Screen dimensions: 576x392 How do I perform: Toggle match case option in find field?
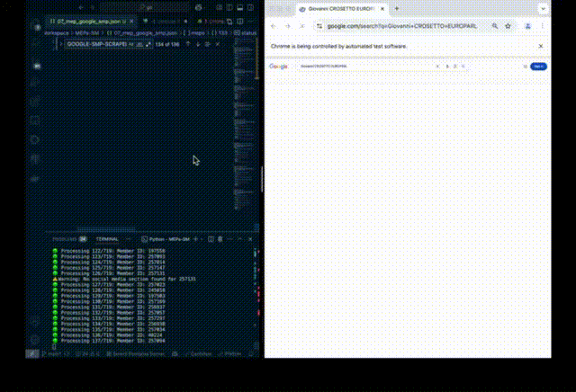(131, 44)
